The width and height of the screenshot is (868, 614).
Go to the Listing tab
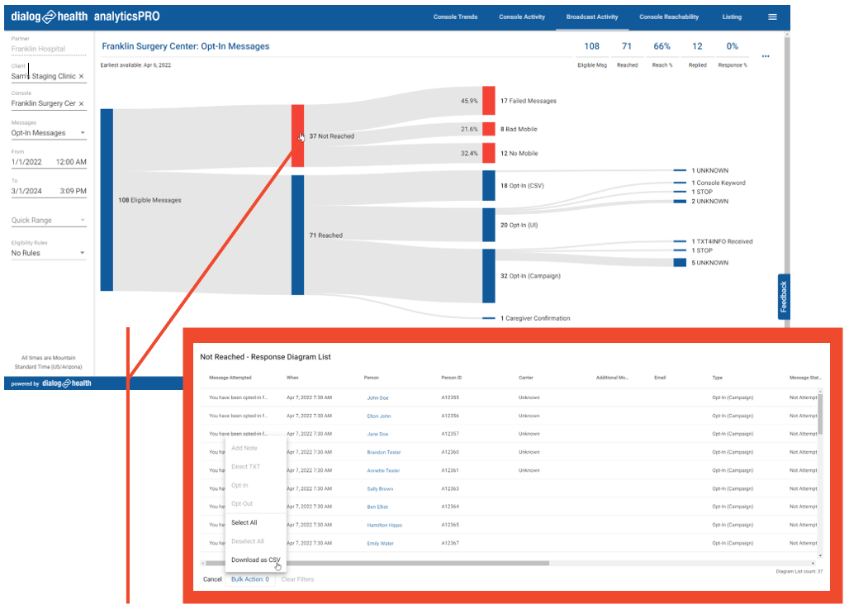click(731, 17)
